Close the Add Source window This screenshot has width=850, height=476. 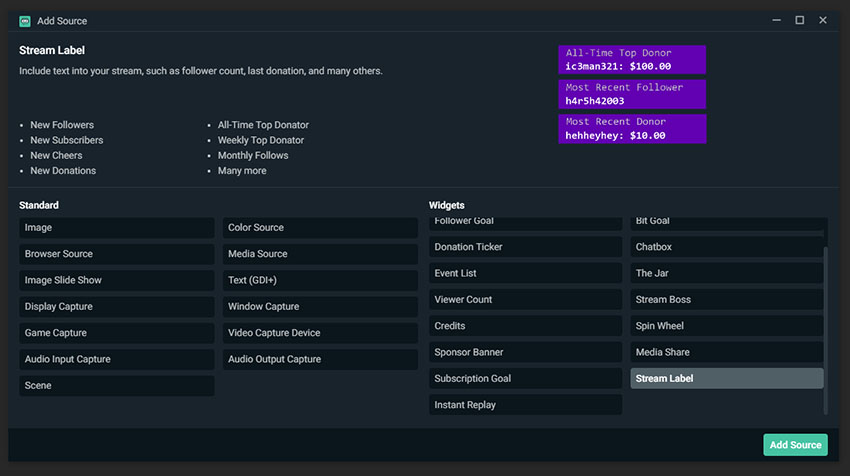click(x=823, y=21)
